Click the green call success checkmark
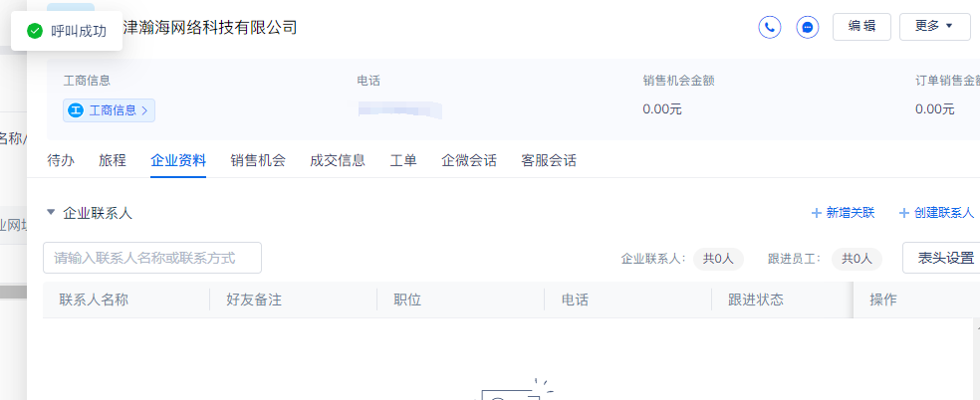 click(35, 31)
